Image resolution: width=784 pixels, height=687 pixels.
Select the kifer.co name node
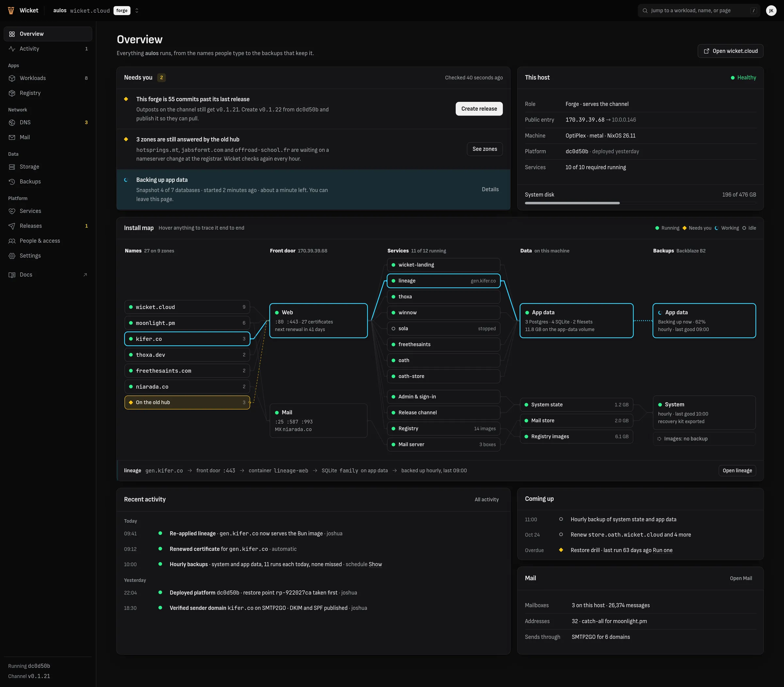tap(187, 339)
